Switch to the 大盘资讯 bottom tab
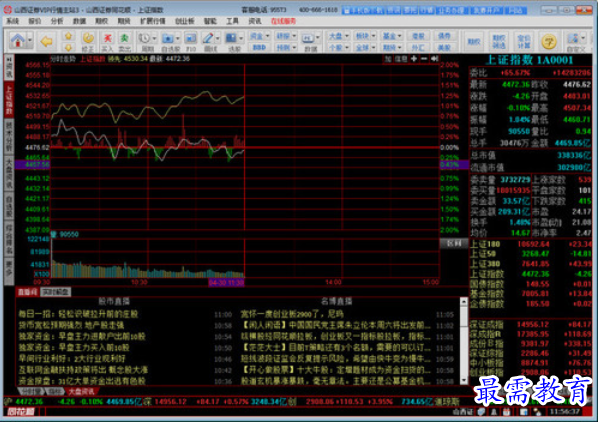Viewport: 598px width, 422px height. click(x=81, y=392)
